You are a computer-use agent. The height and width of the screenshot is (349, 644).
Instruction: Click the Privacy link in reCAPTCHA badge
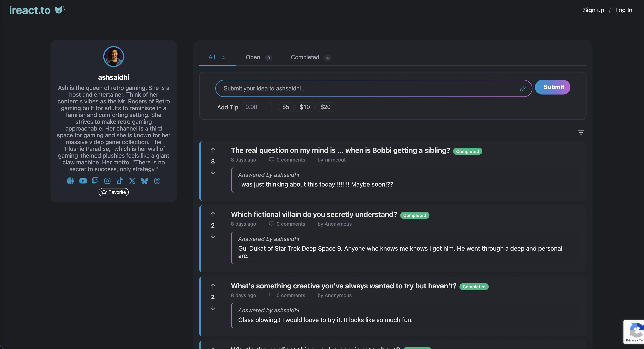point(631,340)
